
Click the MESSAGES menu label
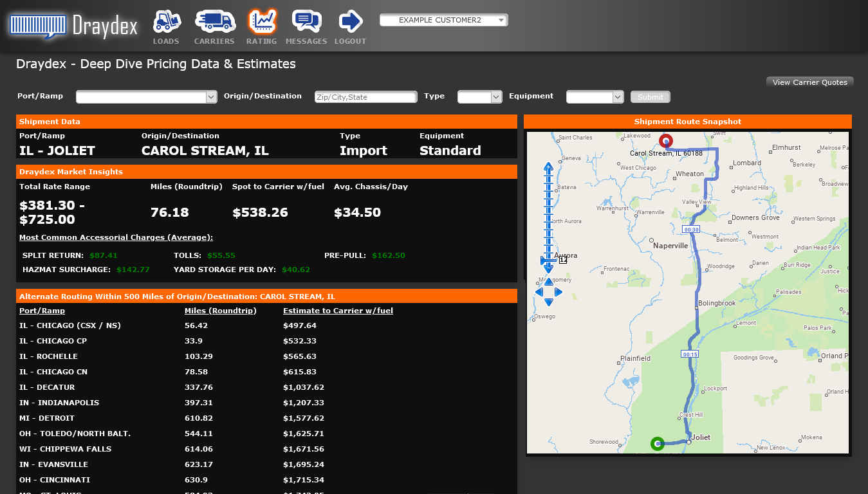click(306, 41)
